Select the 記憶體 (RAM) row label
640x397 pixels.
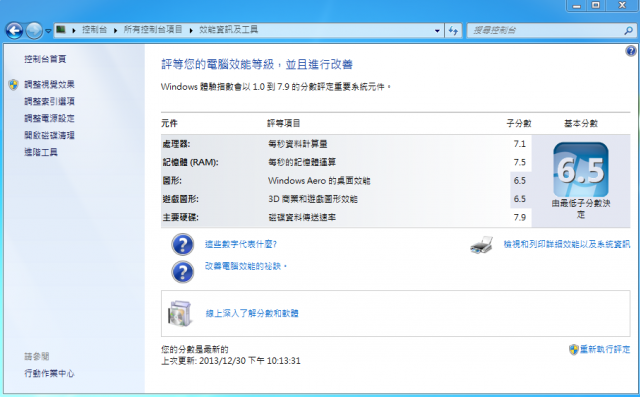click(191, 162)
